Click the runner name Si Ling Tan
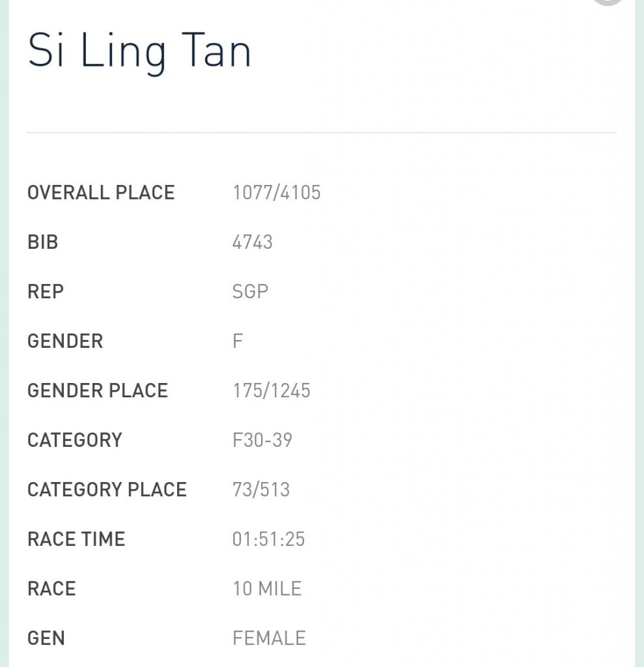The height and width of the screenshot is (667, 644). click(x=139, y=52)
